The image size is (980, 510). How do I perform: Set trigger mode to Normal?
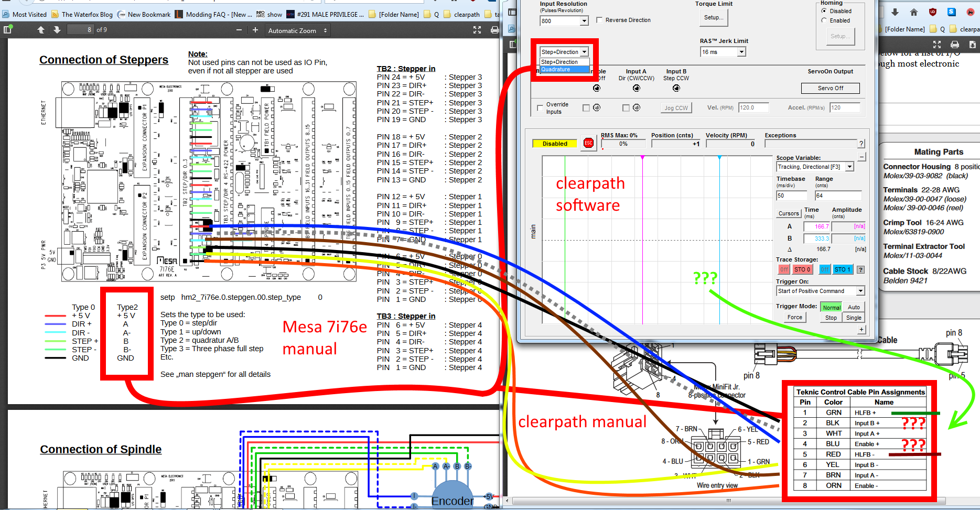click(x=831, y=307)
